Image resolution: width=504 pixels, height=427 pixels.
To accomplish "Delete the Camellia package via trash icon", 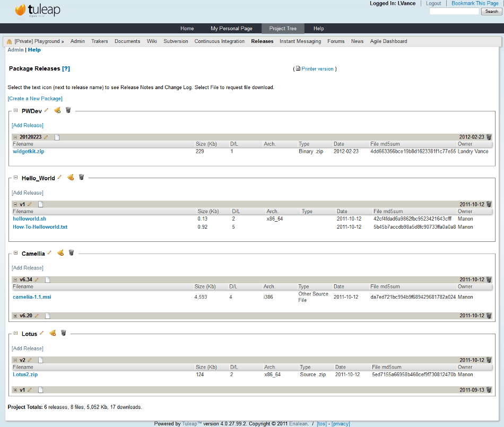I will click(x=71, y=253).
